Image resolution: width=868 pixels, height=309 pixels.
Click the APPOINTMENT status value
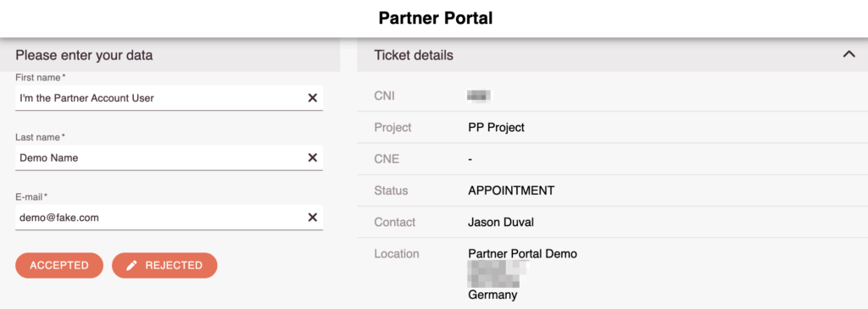(511, 190)
